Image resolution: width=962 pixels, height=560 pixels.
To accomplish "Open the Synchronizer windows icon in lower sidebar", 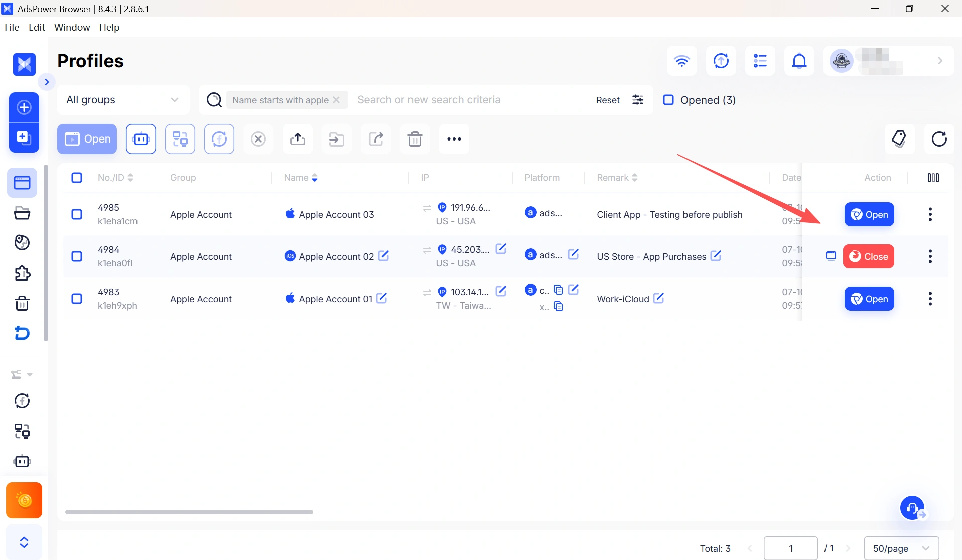I will [22, 431].
